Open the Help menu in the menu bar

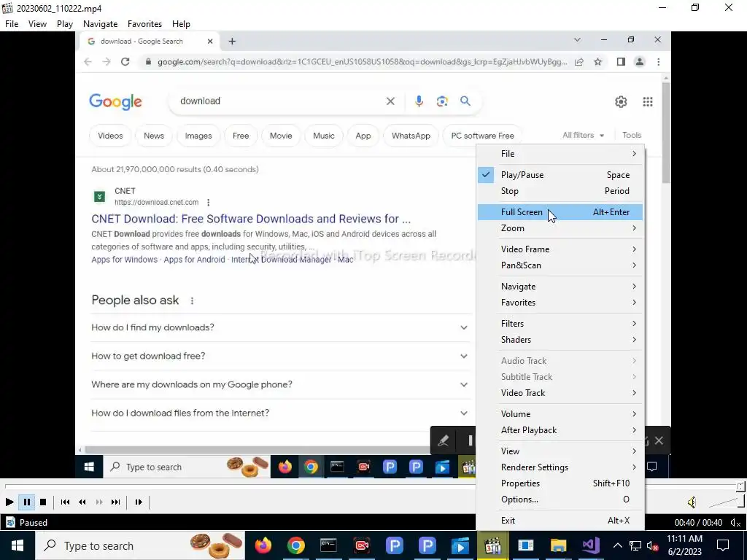tap(181, 24)
